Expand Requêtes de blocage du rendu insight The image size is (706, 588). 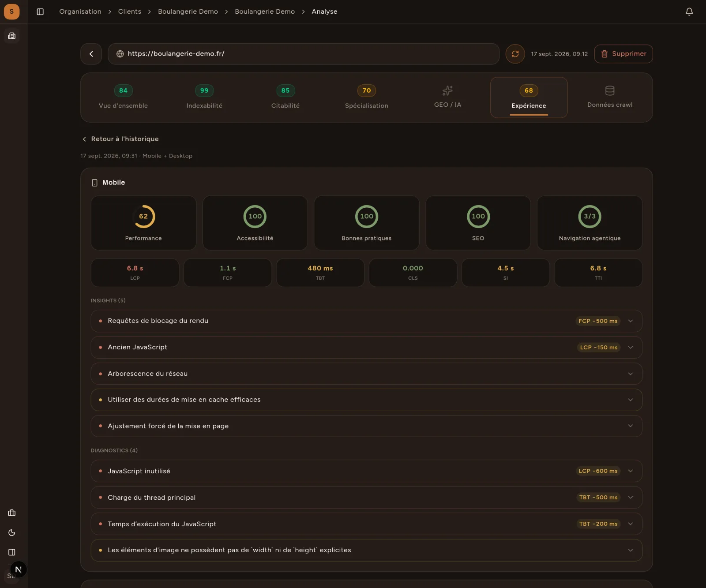coord(366,321)
